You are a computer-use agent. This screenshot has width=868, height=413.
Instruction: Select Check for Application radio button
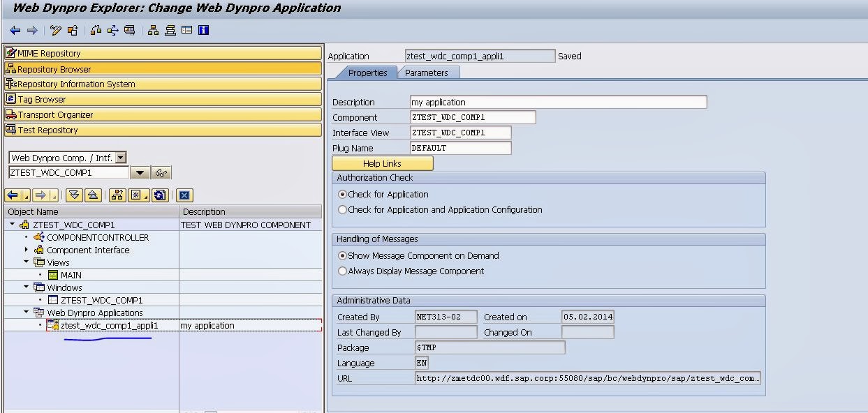pyautogui.click(x=342, y=195)
